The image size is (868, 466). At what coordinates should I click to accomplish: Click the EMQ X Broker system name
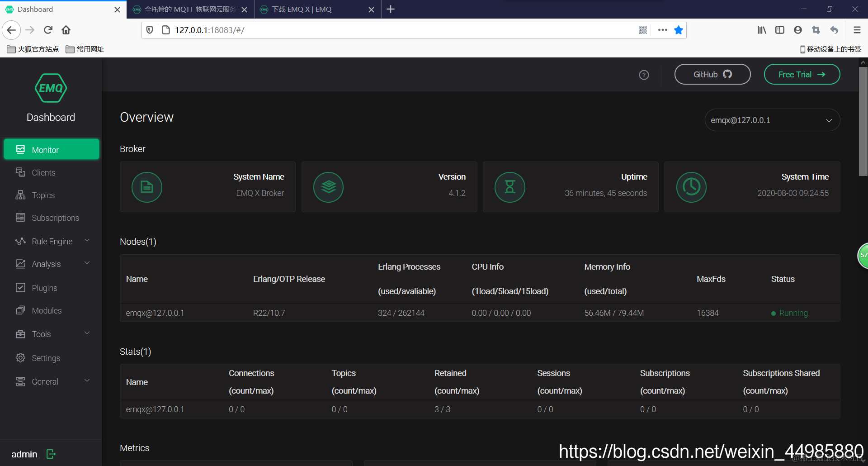260,193
